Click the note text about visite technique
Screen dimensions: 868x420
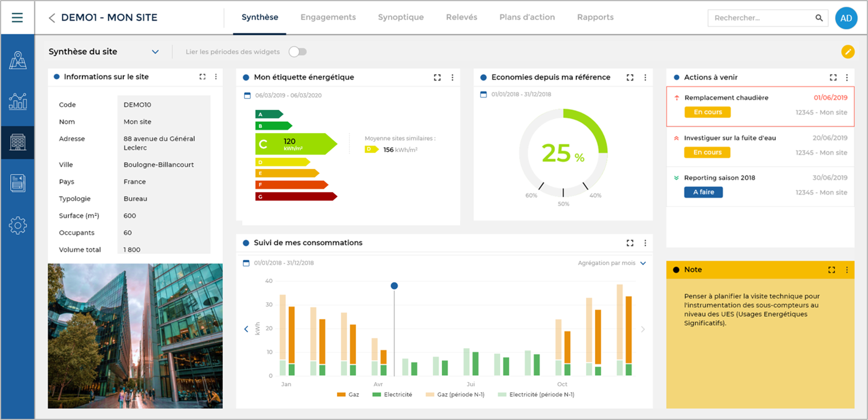tap(752, 309)
